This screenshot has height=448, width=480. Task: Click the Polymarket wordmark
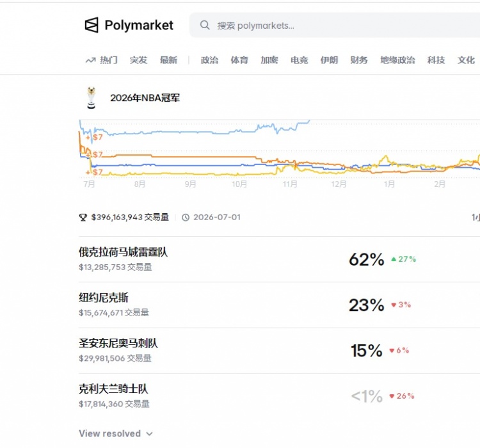tap(139, 25)
